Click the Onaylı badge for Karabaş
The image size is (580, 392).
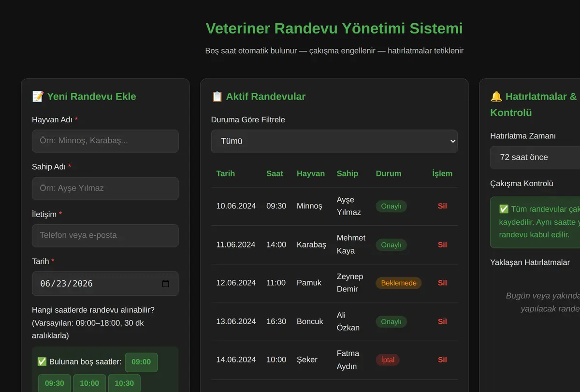[391, 245]
